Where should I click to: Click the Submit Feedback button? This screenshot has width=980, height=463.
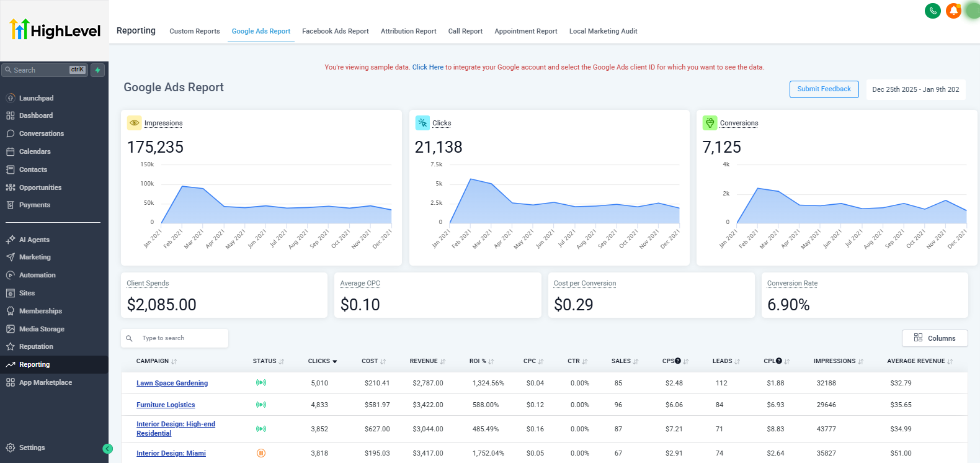824,89
